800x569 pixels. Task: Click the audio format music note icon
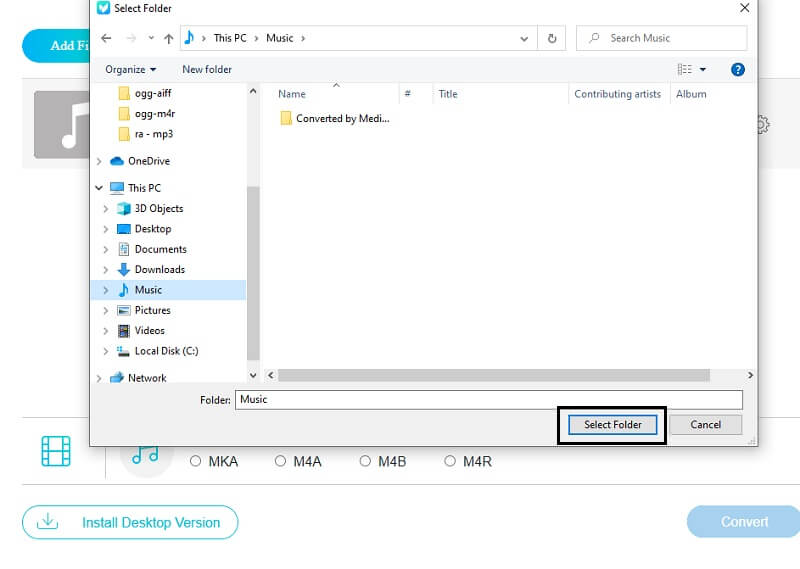(146, 452)
